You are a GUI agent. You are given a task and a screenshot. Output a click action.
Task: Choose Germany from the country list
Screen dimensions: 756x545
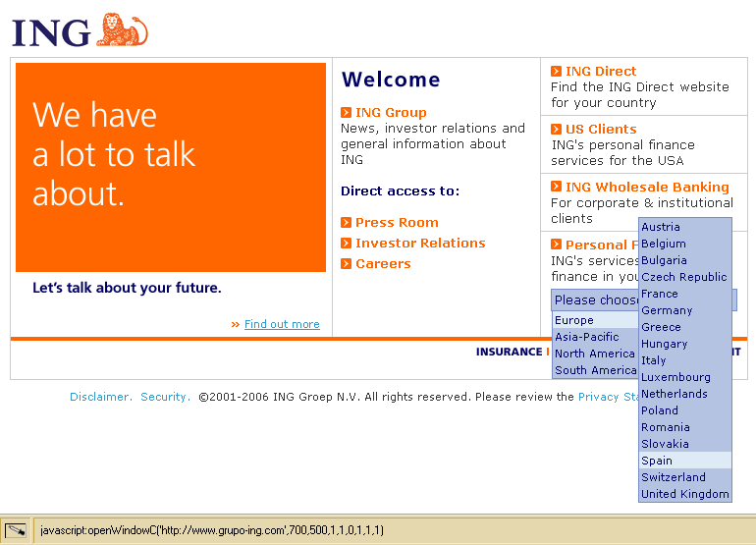click(x=685, y=310)
